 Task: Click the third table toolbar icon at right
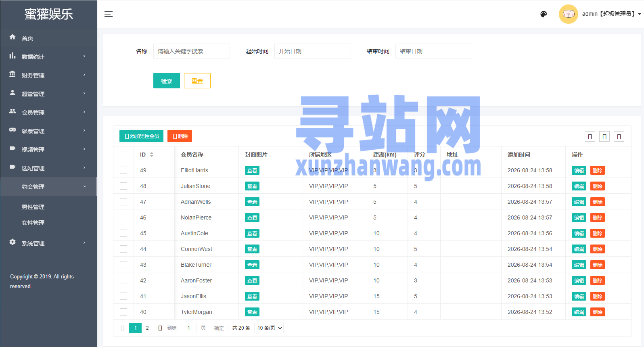[619, 136]
